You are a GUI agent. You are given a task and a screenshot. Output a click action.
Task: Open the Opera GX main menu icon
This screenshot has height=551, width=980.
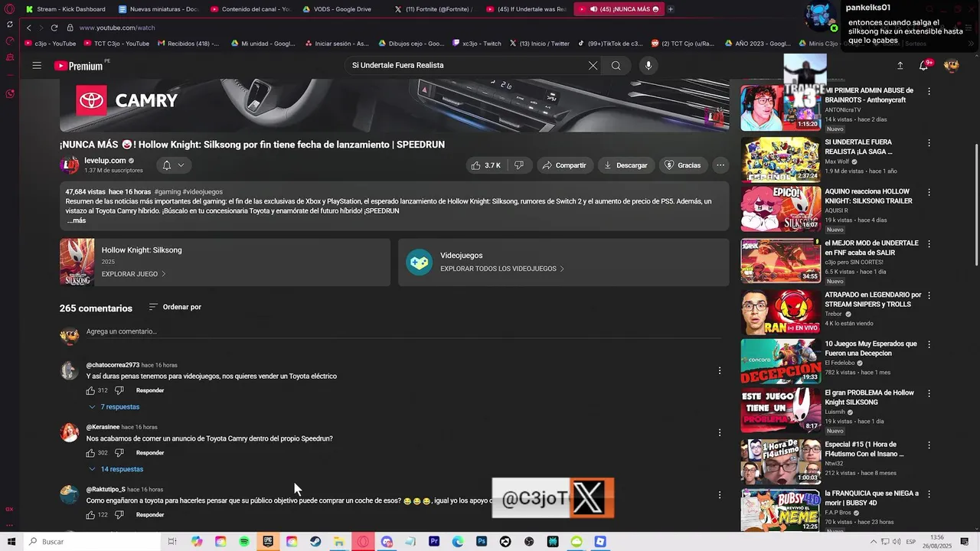coord(10,9)
